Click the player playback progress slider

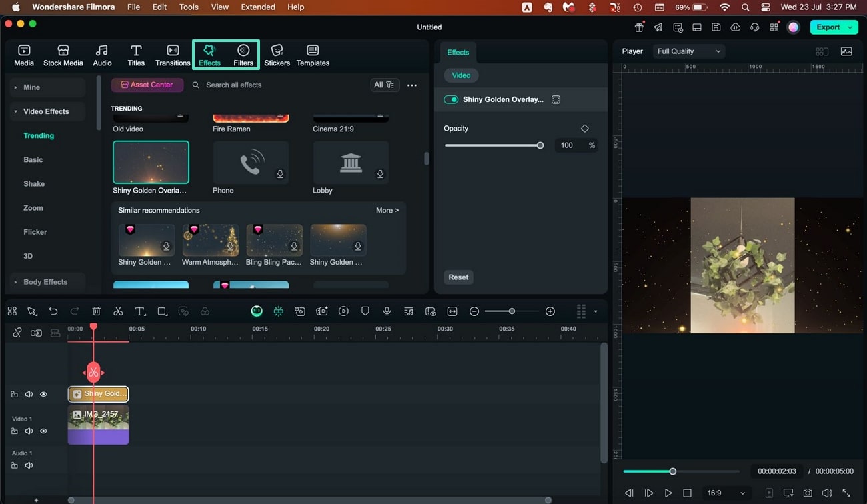(681, 471)
